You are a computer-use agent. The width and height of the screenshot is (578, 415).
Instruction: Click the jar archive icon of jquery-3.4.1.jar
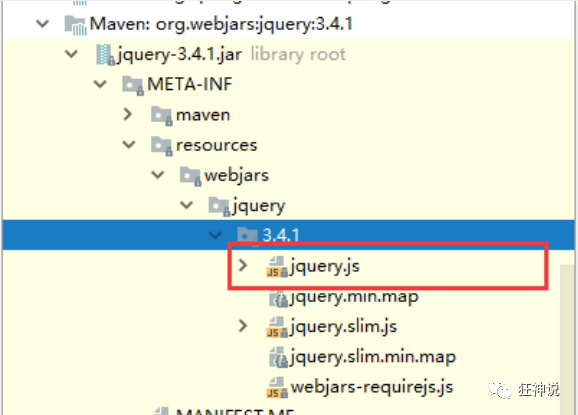point(105,55)
